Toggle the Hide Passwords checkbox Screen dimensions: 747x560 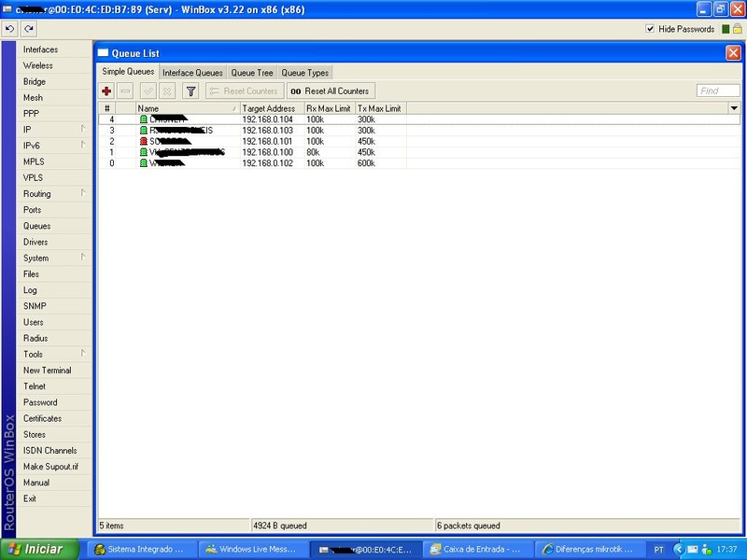pyautogui.click(x=650, y=29)
